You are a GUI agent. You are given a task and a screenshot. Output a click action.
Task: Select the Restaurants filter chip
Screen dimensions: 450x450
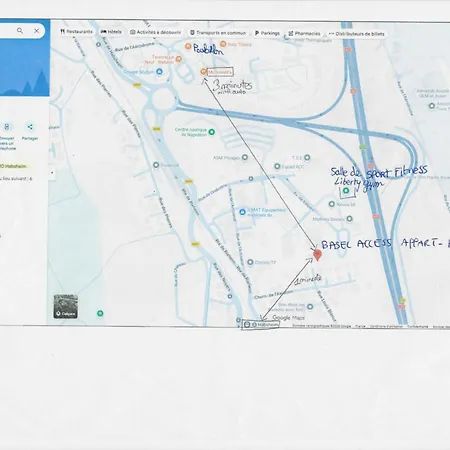76,32
